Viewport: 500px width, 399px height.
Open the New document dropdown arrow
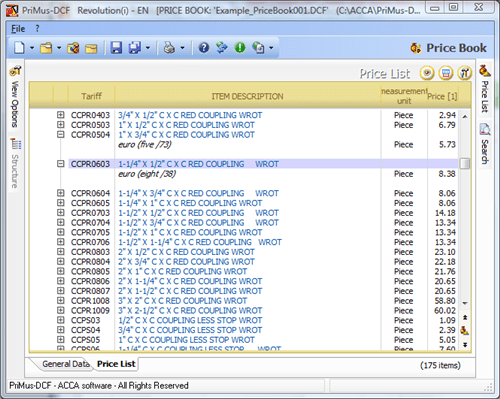pos(32,48)
